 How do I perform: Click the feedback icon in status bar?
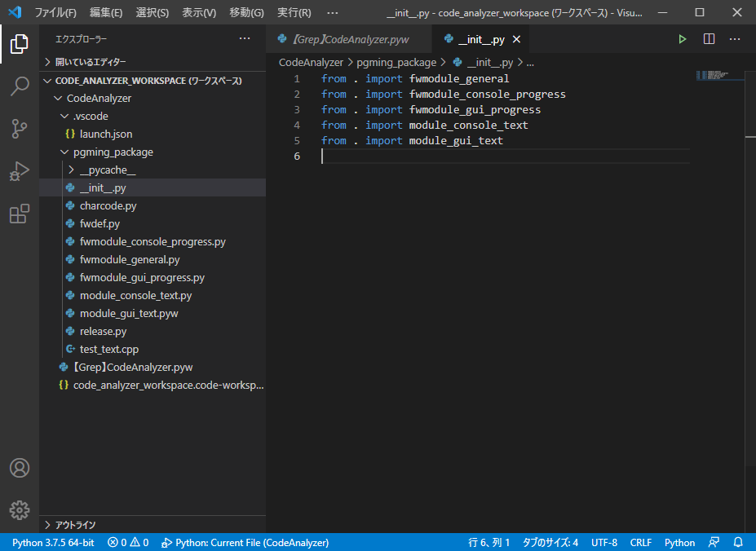[714, 542]
